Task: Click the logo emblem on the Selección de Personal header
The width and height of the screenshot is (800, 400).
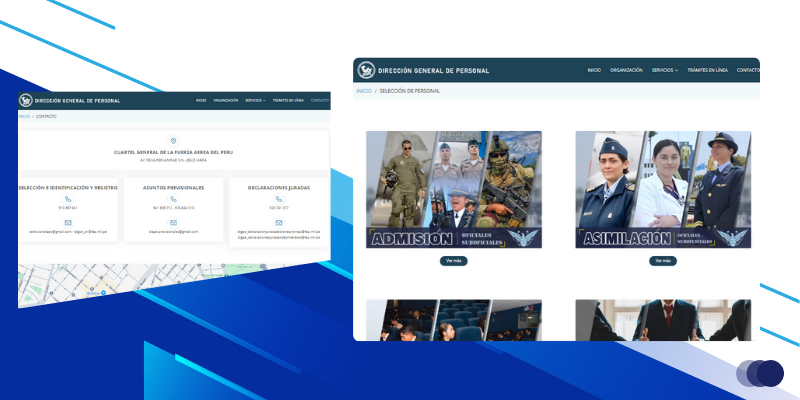Action: [x=365, y=70]
